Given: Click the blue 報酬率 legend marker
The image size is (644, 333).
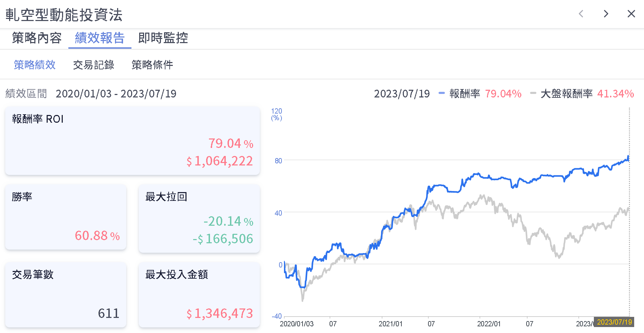Looking at the screenshot, I should click(x=442, y=93).
